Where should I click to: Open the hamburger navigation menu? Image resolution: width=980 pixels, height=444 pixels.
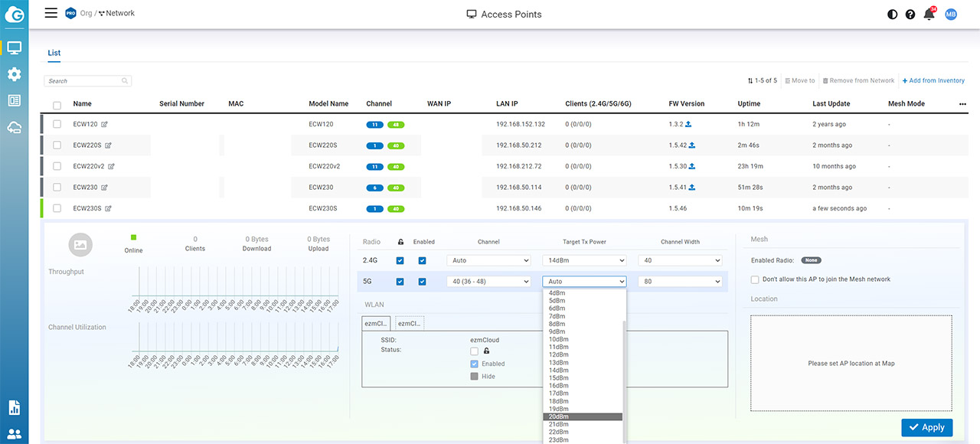pyautogui.click(x=51, y=13)
